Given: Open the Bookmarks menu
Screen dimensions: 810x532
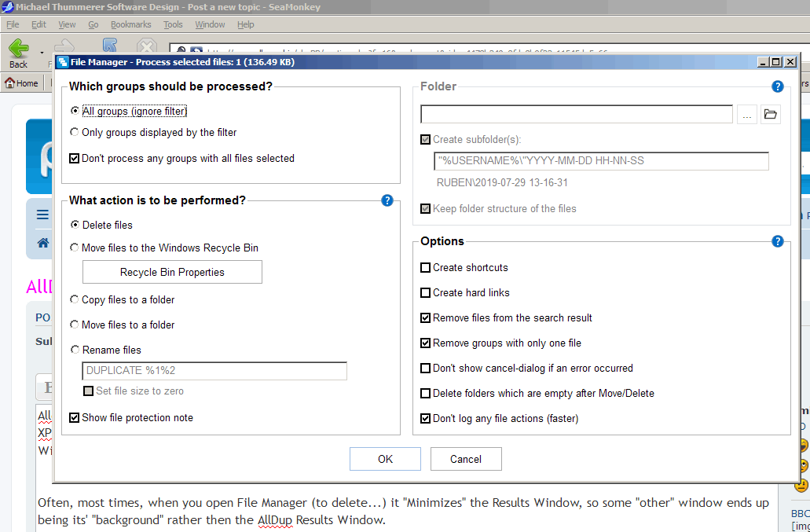Looking at the screenshot, I should click(130, 25).
